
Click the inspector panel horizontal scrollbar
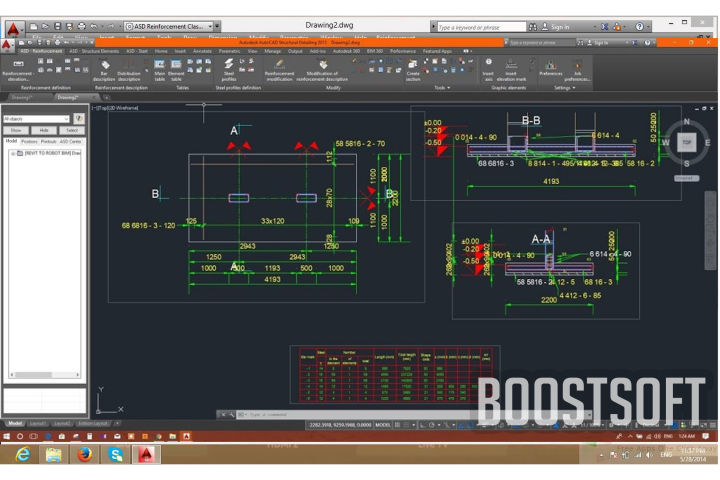pyautogui.click(x=45, y=375)
